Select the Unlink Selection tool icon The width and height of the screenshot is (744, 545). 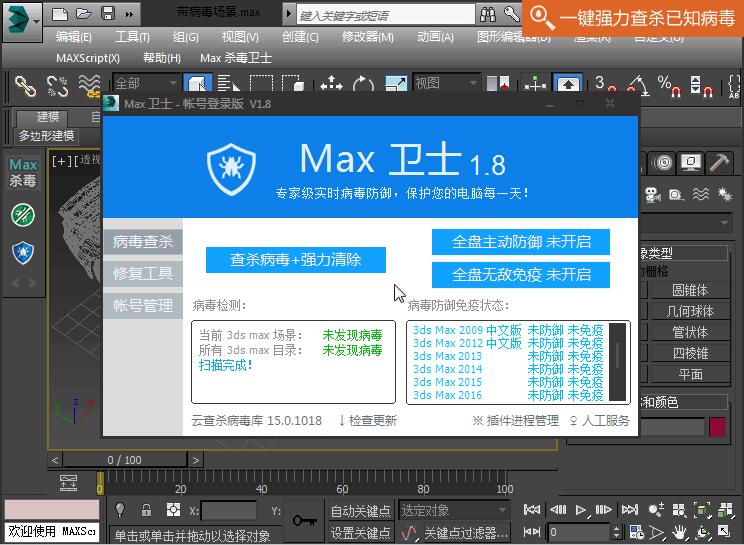(57, 86)
